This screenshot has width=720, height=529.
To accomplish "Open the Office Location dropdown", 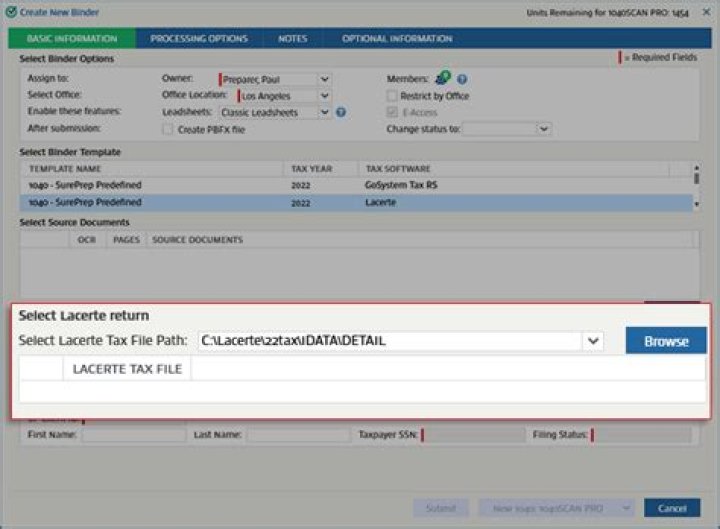I will tap(324, 96).
